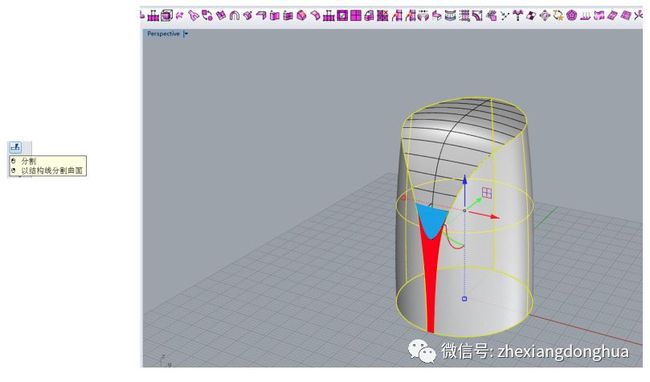Click the small pink arrows icon in the toolbar
The image size is (650, 382).
[x=179, y=16]
